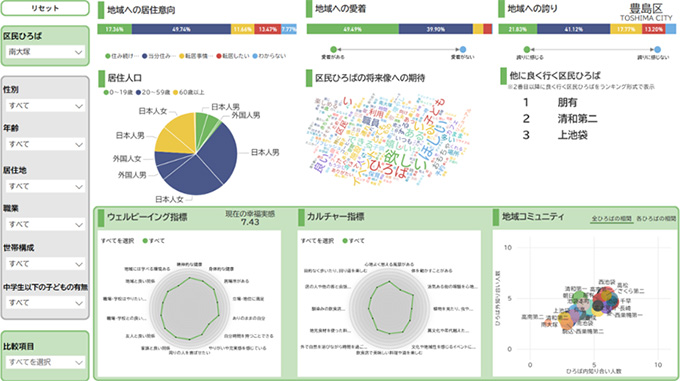Click the リセット button

(x=45, y=8)
